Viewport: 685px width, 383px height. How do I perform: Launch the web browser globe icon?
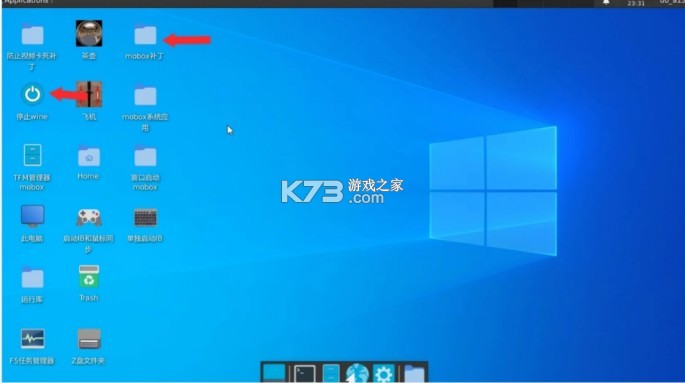357,374
